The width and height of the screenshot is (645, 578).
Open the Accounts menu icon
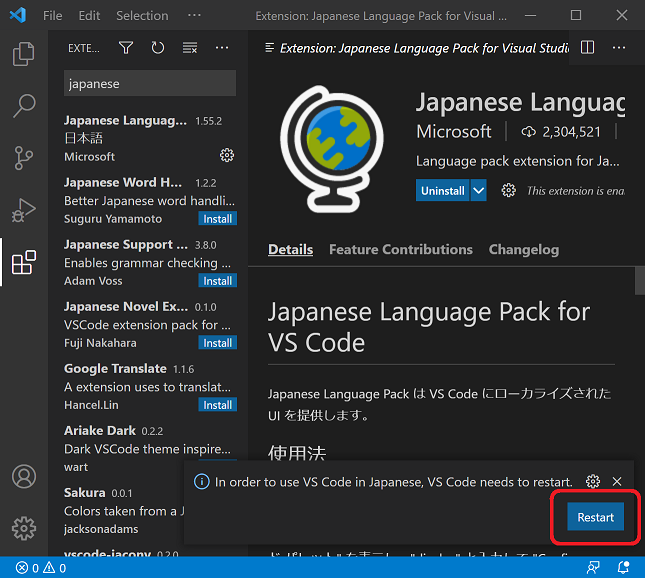click(x=23, y=476)
